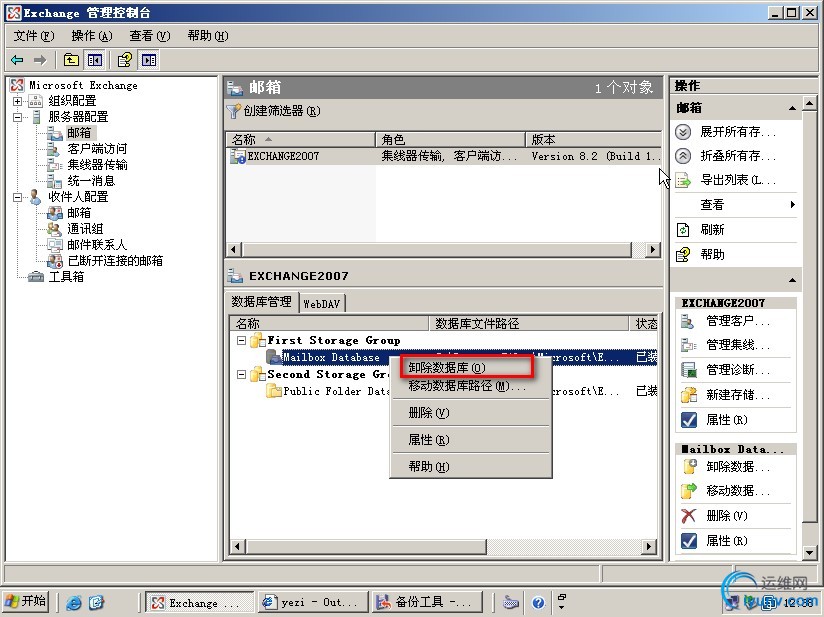Collapse the 收件人配置 tree node
The image size is (824, 617).
[18, 197]
